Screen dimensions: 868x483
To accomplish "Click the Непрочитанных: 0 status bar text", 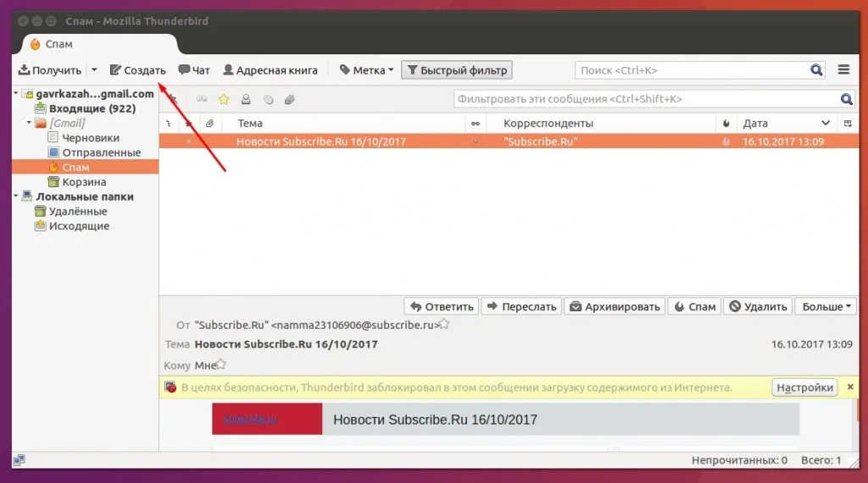I will (739, 460).
